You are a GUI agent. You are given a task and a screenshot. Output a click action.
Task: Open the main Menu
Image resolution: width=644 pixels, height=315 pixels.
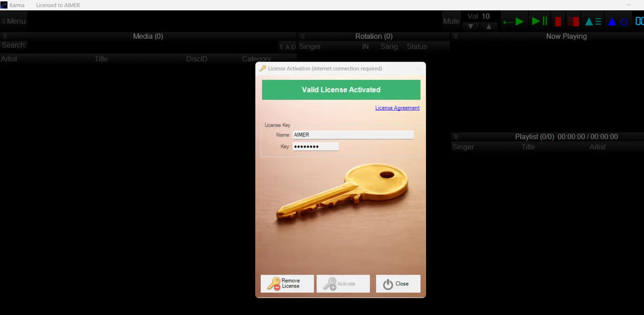tap(13, 21)
